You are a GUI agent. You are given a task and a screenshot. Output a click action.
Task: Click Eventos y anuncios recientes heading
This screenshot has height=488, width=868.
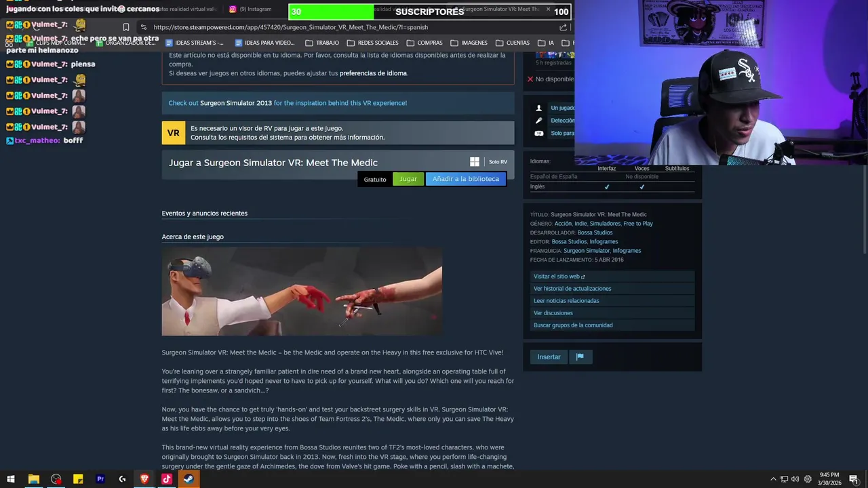[x=205, y=213]
